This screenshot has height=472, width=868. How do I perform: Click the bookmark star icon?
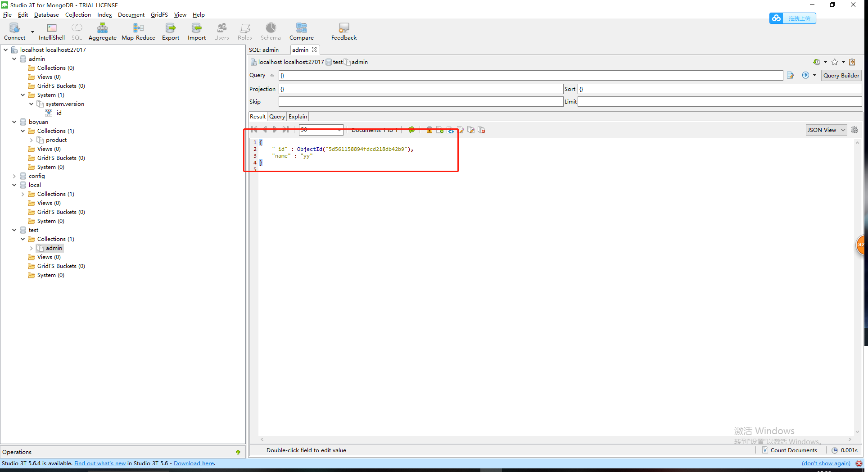pos(835,62)
